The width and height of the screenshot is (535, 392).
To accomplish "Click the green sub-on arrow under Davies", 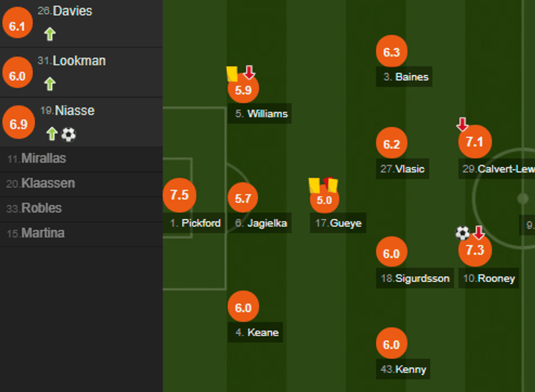I will pyautogui.click(x=50, y=34).
